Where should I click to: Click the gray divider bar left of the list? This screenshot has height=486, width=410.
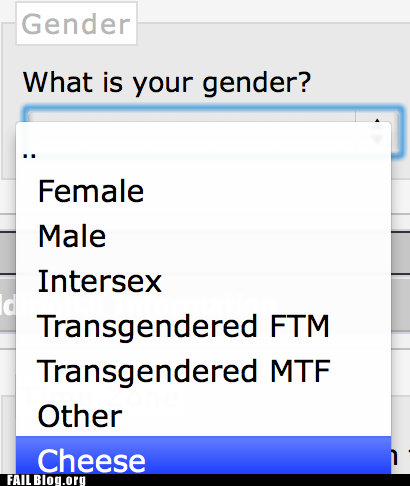pos(8,252)
